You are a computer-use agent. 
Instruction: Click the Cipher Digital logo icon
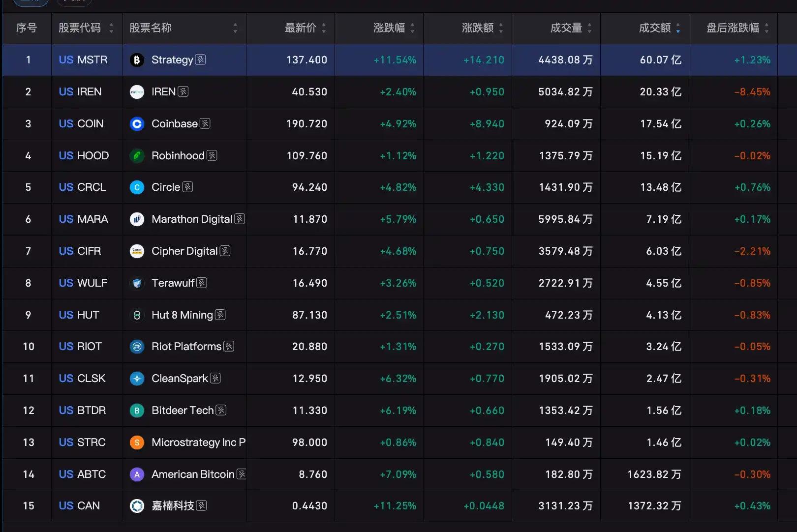[x=137, y=251]
